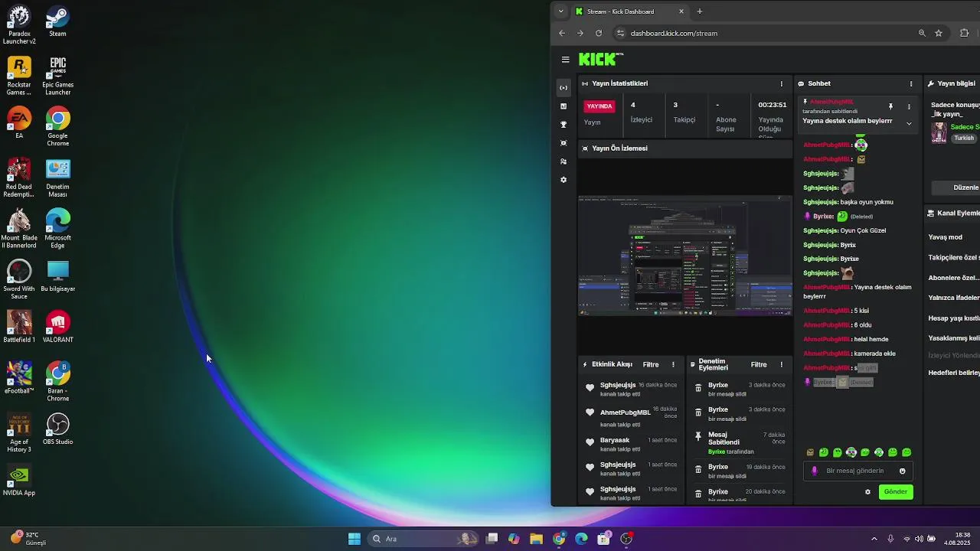
Task: Click Baryaaak in the activity feed
Action: (x=615, y=440)
